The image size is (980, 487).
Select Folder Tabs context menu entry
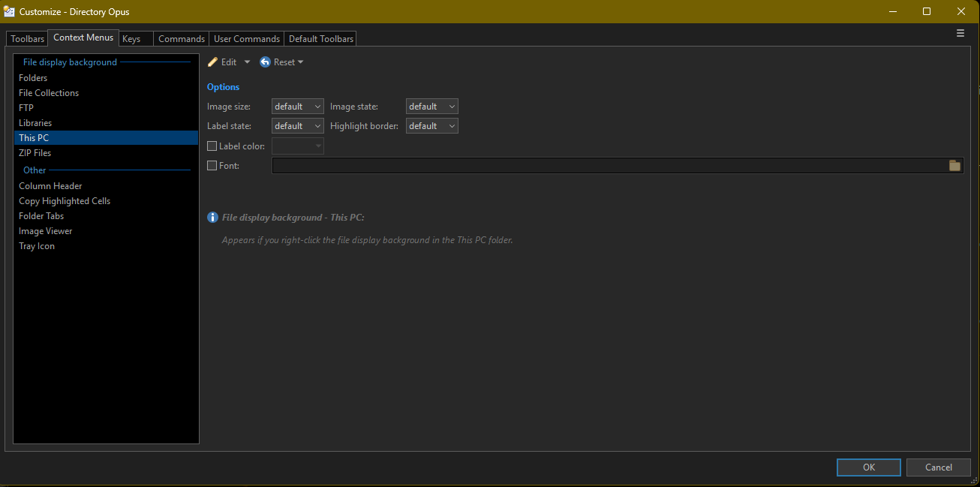click(x=41, y=216)
